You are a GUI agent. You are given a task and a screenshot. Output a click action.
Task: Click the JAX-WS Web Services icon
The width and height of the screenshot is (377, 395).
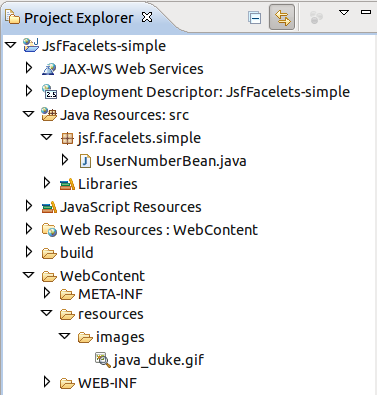tap(49, 69)
